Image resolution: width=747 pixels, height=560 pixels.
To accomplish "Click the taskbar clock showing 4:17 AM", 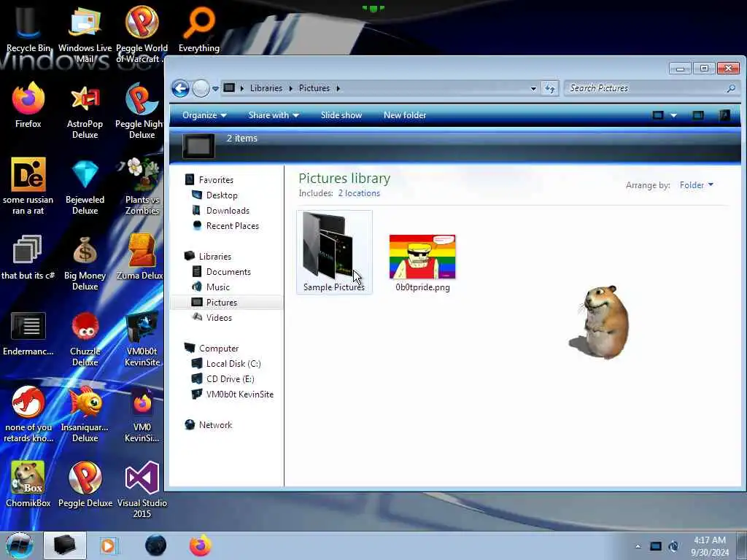I will tap(710, 546).
